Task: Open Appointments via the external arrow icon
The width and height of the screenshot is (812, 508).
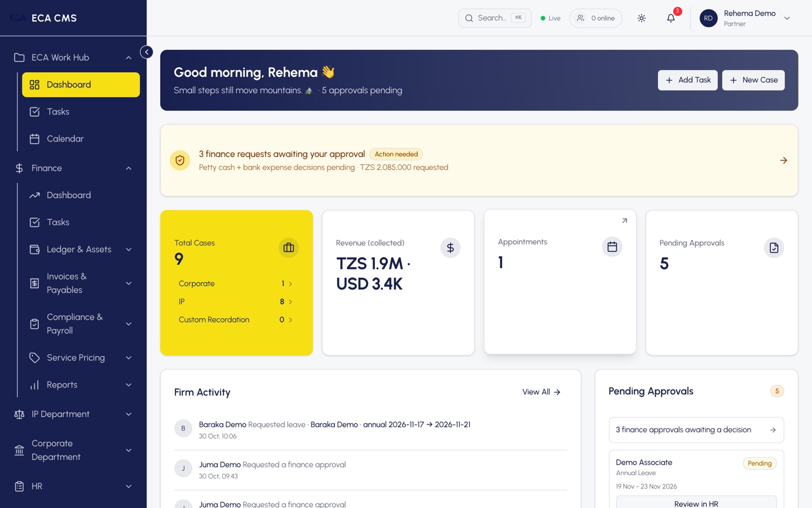Action: (x=625, y=221)
